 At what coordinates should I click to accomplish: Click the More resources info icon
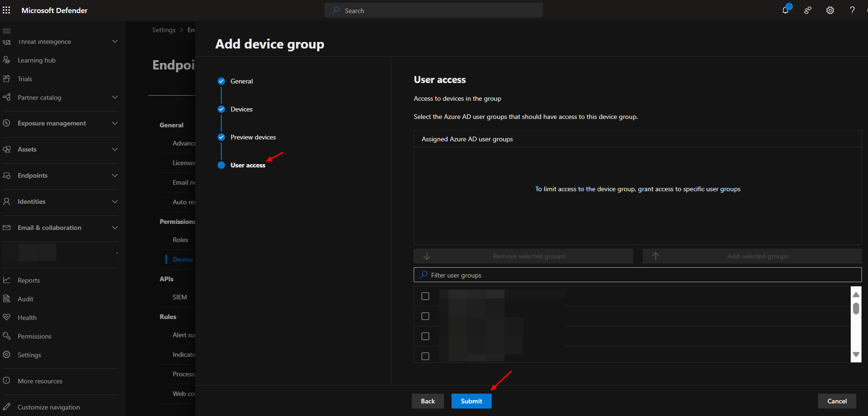coord(7,381)
